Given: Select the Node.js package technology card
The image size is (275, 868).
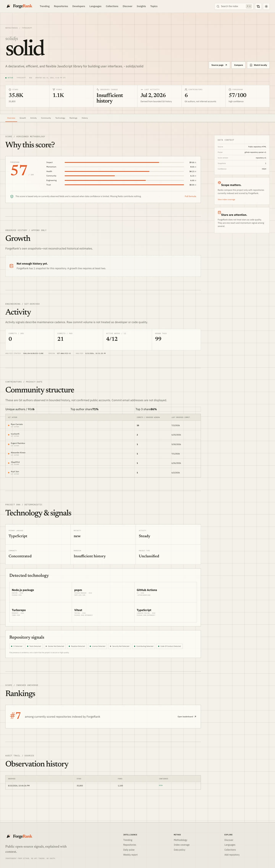Looking at the screenshot, I should tap(41, 592).
